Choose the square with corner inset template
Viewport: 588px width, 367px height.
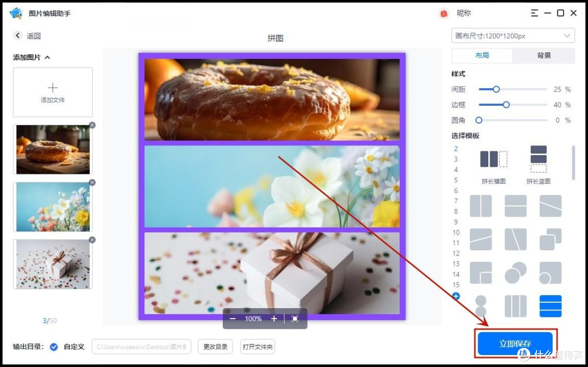click(481, 273)
